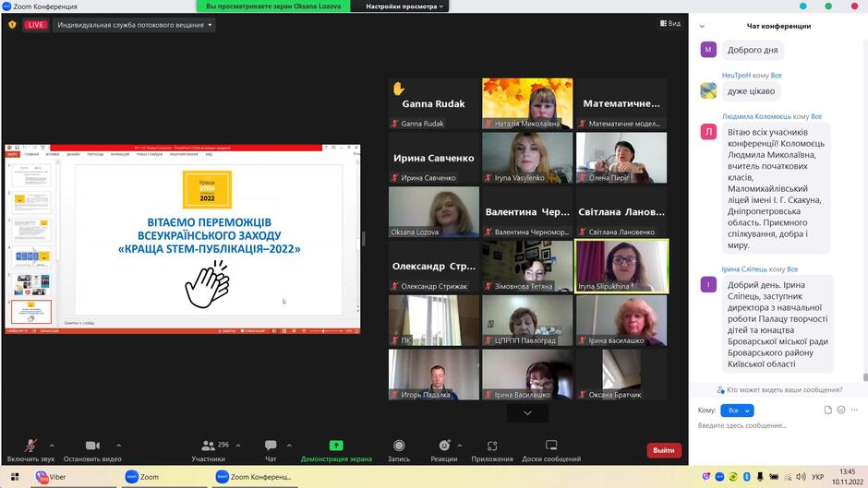
Task: Toggle camera with Остановить видео
Action: [92, 446]
